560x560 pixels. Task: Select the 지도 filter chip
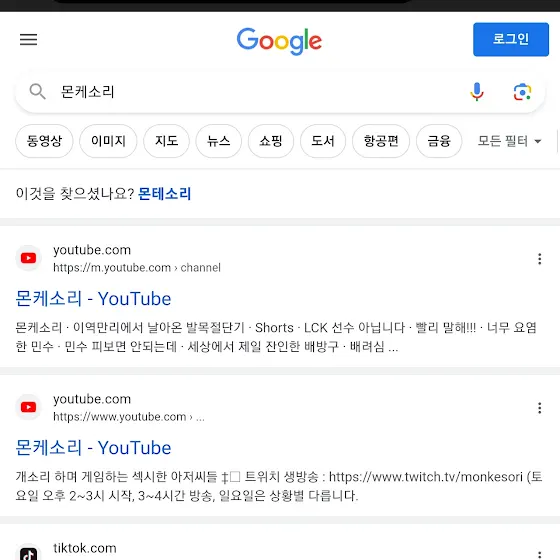166,141
